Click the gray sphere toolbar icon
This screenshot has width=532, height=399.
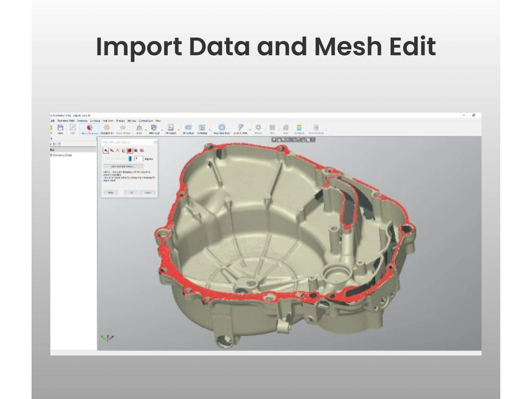106,128
